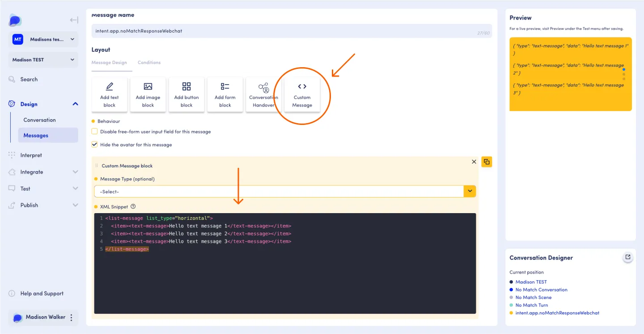Close the Custom Message block
The width and height of the screenshot is (644, 334).
click(x=474, y=162)
